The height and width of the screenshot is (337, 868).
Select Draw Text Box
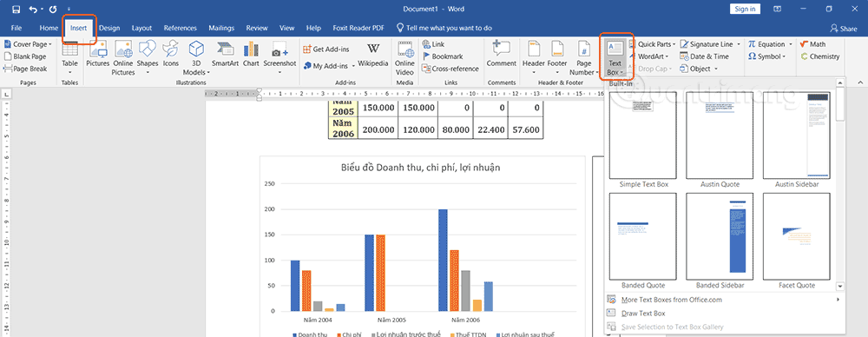(724, 314)
